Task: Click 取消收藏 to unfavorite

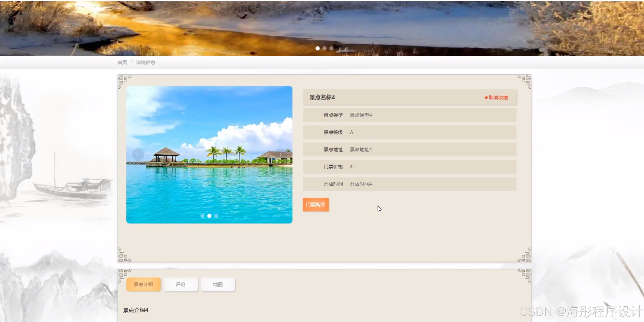Action: (x=498, y=98)
